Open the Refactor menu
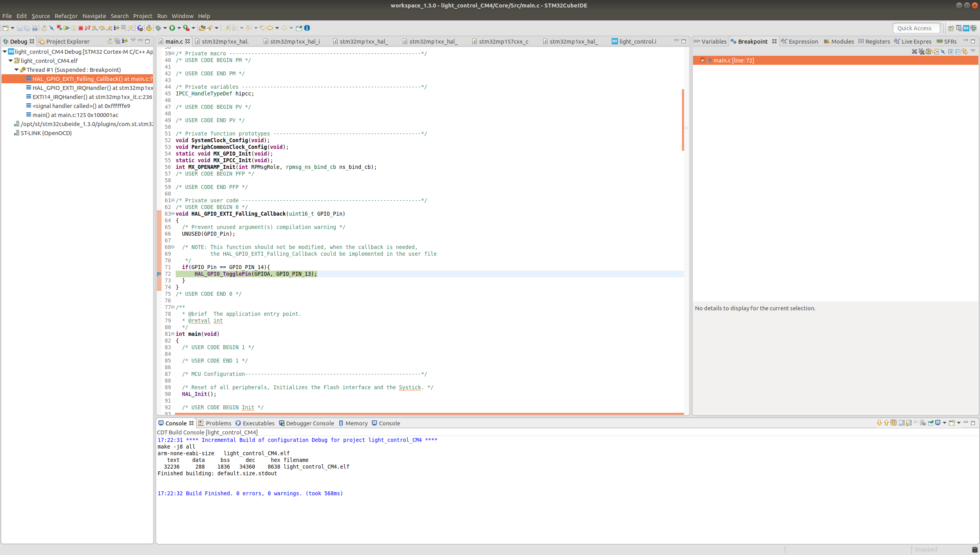Image resolution: width=980 pixels, height=555 pixels. [x=66, y=16]
